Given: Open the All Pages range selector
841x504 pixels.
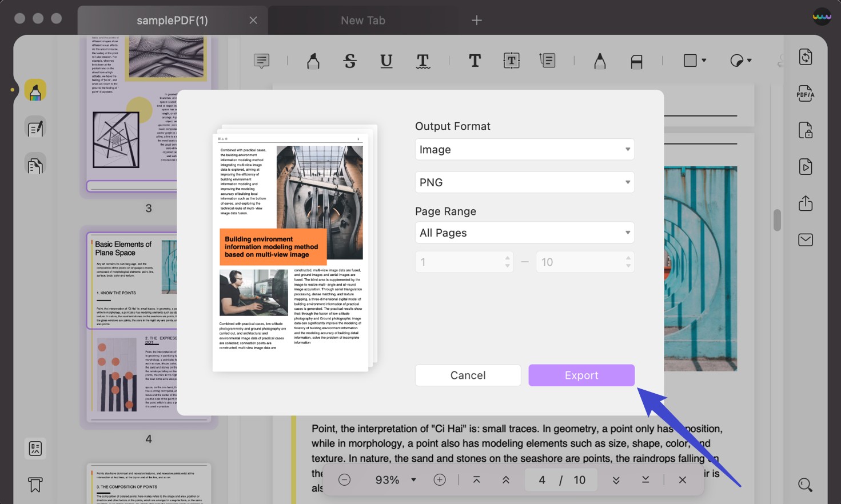Looking at the screenshot, I should click(524, 233).
